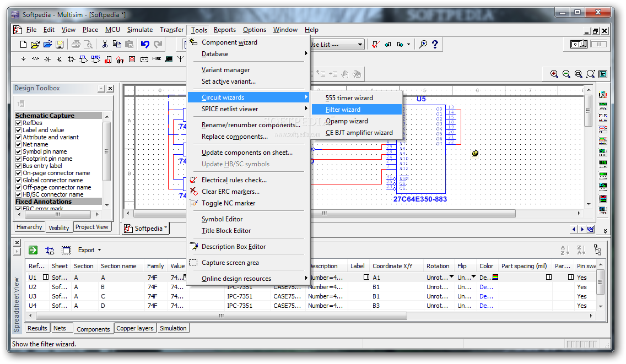The height and width of the screenshot is (364, 626).
Task: Open the Export dropdown in spreadsheet view
Action: 90,250
